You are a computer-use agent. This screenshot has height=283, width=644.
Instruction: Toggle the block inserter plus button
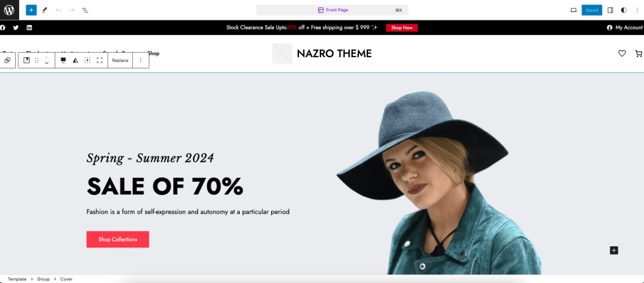(31, 10)
